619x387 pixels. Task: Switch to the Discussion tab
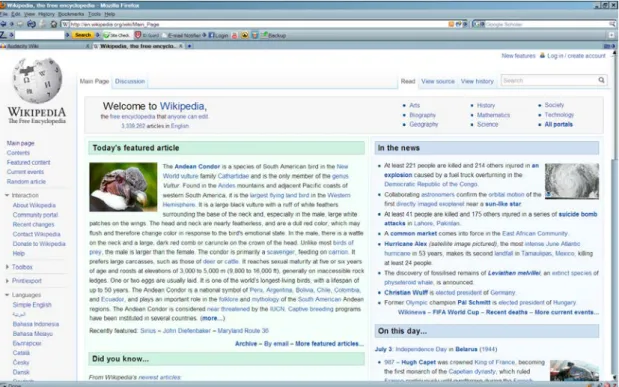click(130, 81)
